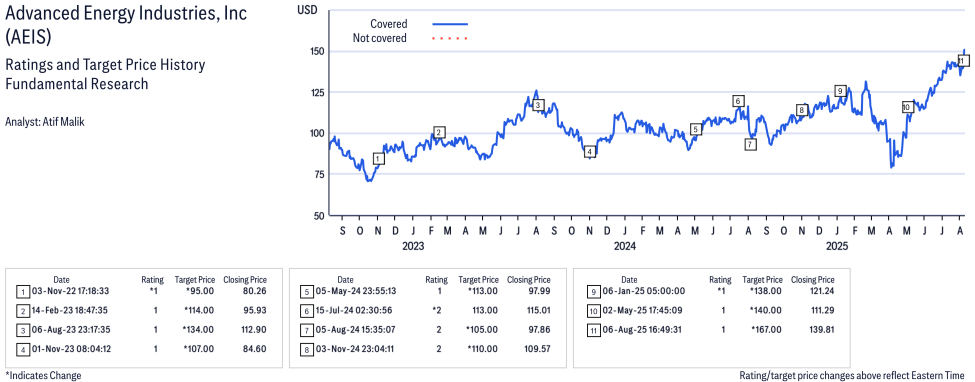The height and width of the screenshot is (382, 975).
Task: Click the red dotted Not covered legend
Action: click(x=450, y=39)
